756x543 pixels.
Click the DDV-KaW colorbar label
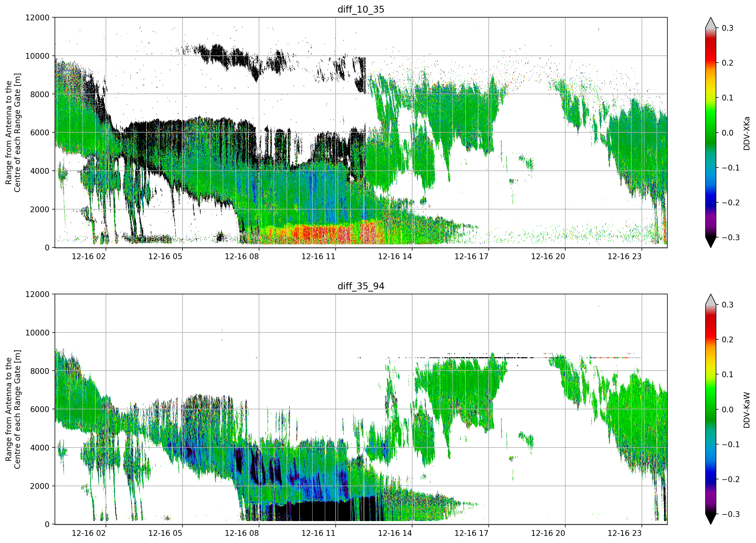746,410
